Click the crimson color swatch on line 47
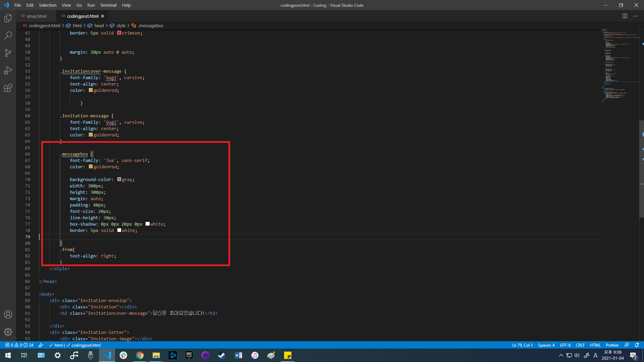 [x=119, y=33]
